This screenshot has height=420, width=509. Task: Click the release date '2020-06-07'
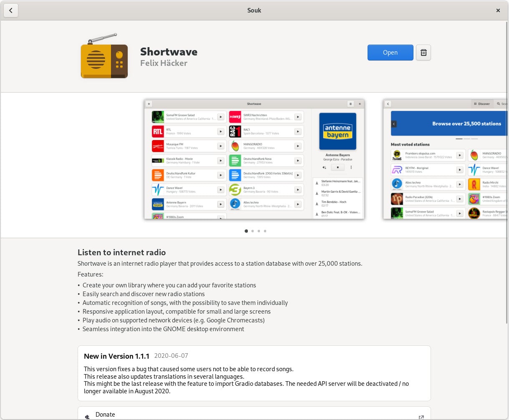coord(171,356)
